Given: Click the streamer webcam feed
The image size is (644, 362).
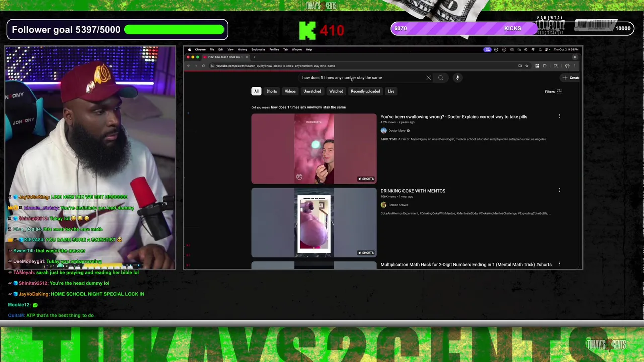Looking at the screenshot, I should point(91,158).
